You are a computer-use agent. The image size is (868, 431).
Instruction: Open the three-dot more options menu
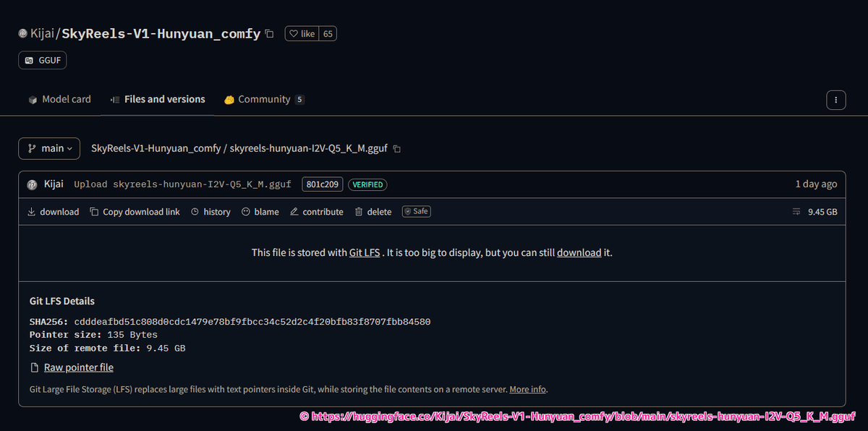835,100
